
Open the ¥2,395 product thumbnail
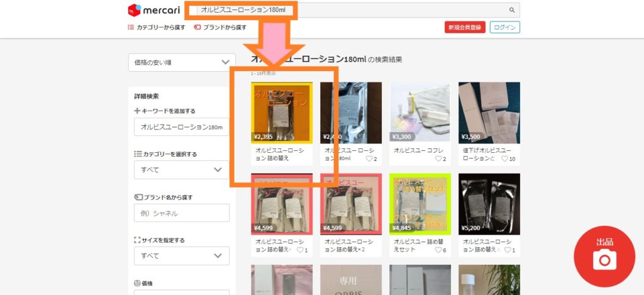282,113
